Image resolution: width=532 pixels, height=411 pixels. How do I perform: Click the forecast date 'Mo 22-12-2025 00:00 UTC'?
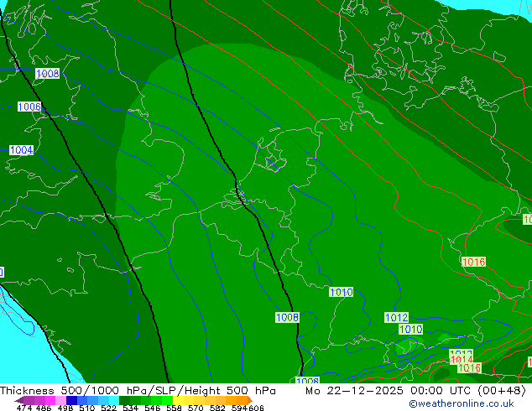point(390,391)
